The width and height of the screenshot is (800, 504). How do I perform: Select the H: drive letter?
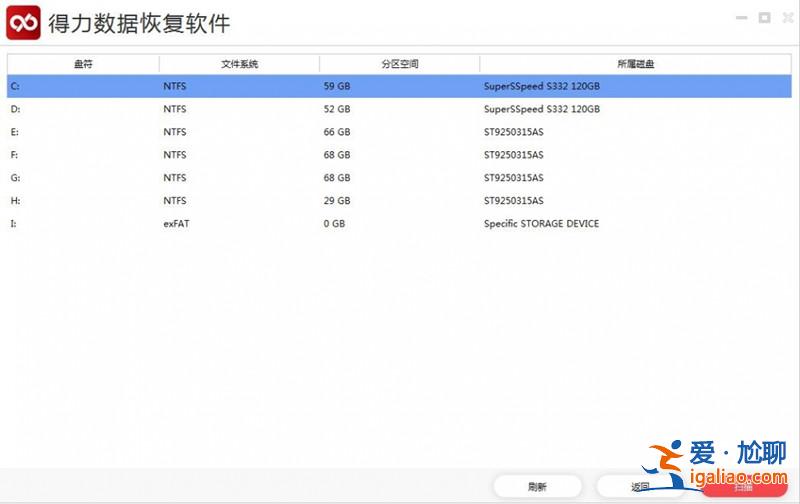[15, 201]
